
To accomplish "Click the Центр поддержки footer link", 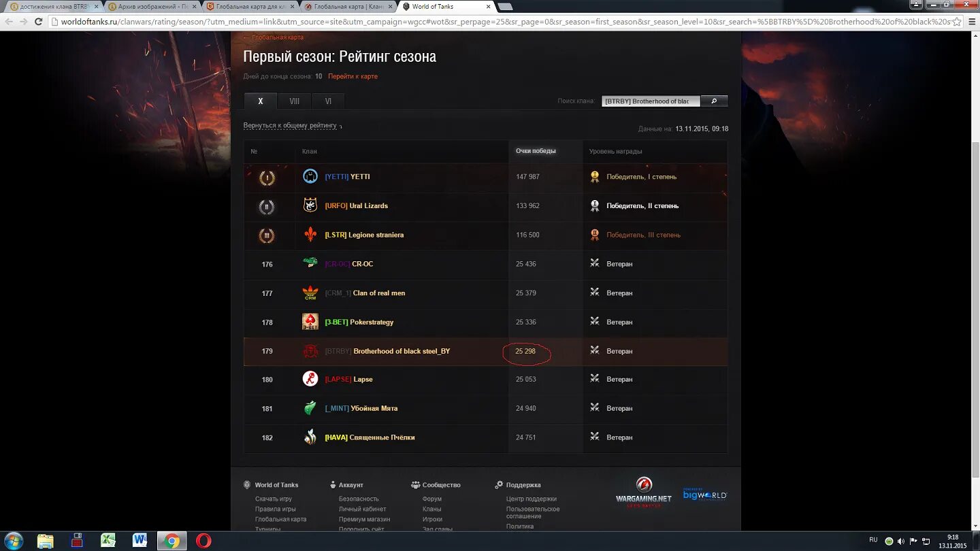I will click(531, 499).
